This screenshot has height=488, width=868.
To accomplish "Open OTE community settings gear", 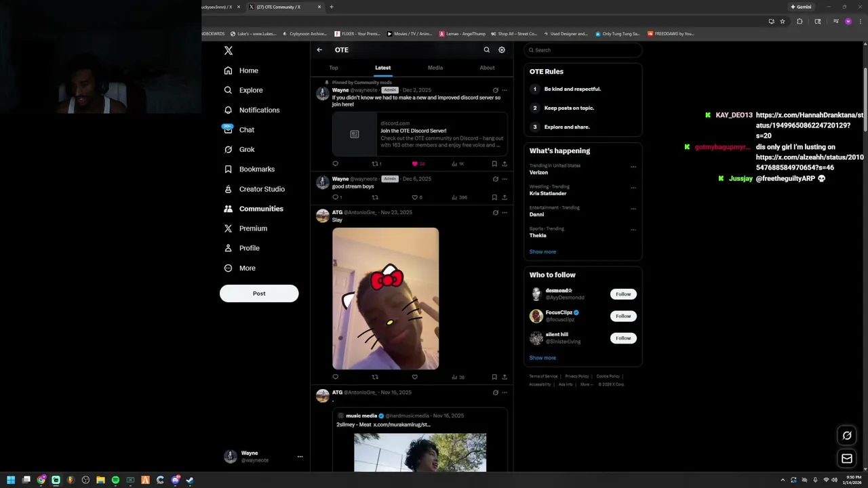I will click(502, 49).
